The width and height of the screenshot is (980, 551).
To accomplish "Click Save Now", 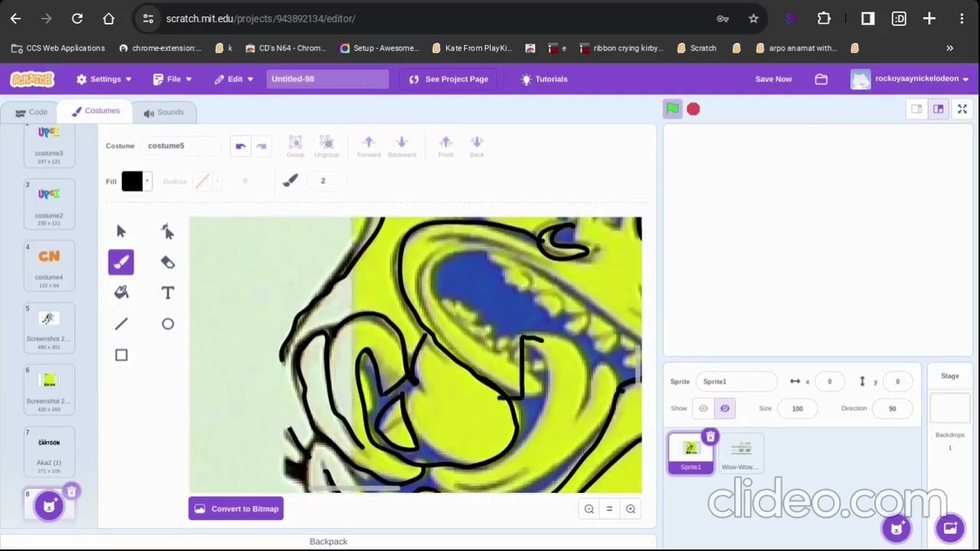I will pos(773,79).
